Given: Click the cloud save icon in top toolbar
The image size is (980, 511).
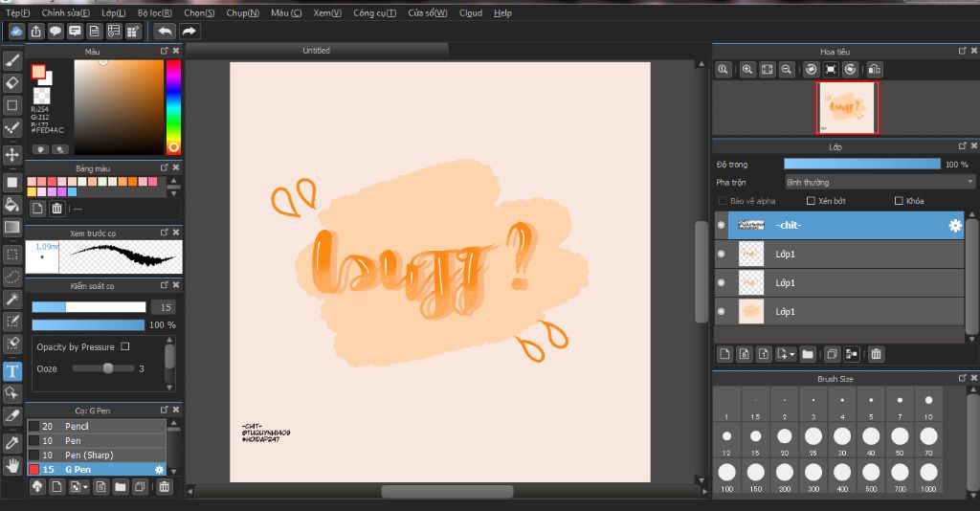Looking at the screenshot, I should [17, 31].
